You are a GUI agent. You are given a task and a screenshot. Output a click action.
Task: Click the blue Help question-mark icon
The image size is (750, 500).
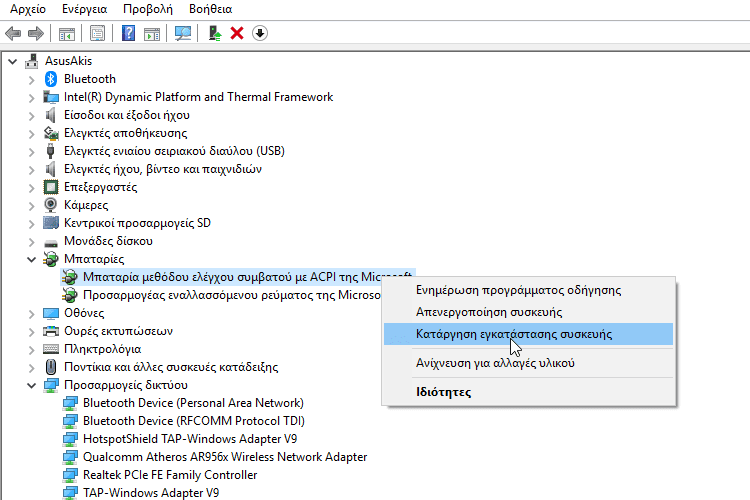click(x=128, y=33)
